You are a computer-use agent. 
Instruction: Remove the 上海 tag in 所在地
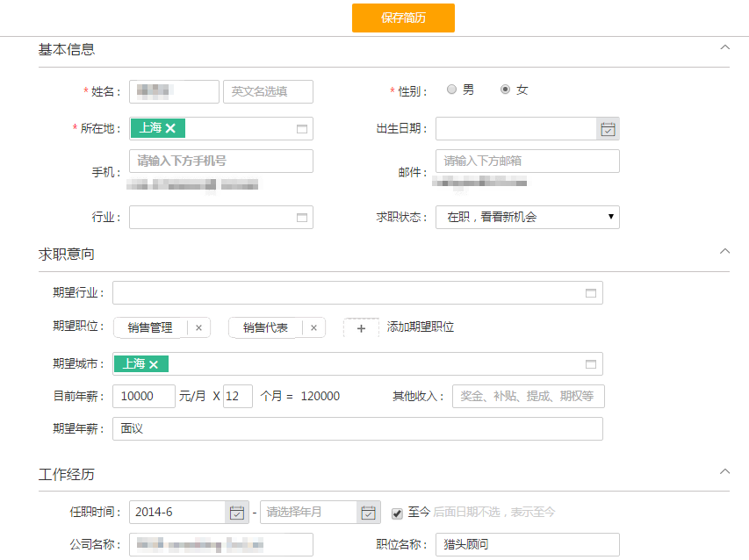(170, 129)
